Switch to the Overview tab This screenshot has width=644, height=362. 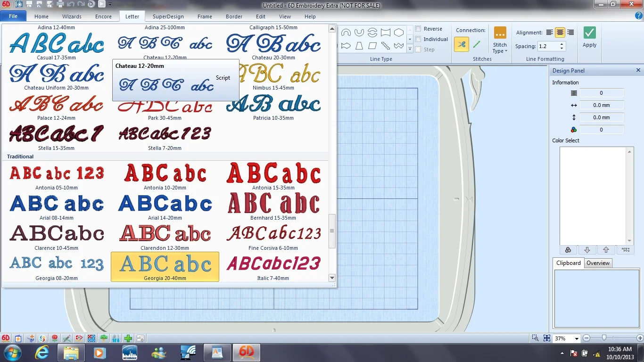[598, 263]
